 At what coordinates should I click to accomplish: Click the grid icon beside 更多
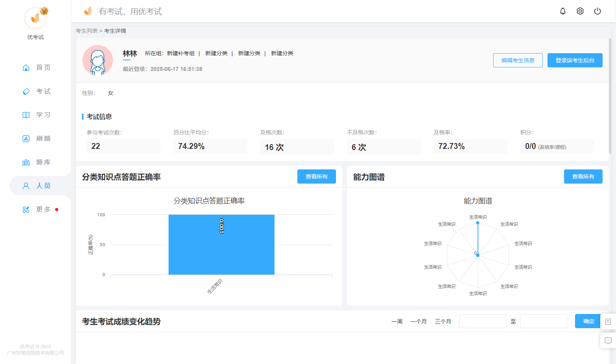[x=26, y=210]
